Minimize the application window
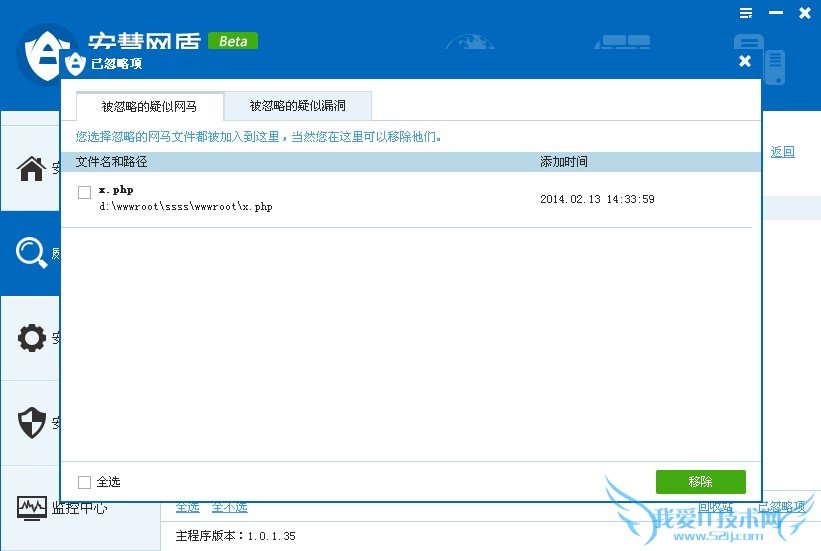 coord(775,13)
